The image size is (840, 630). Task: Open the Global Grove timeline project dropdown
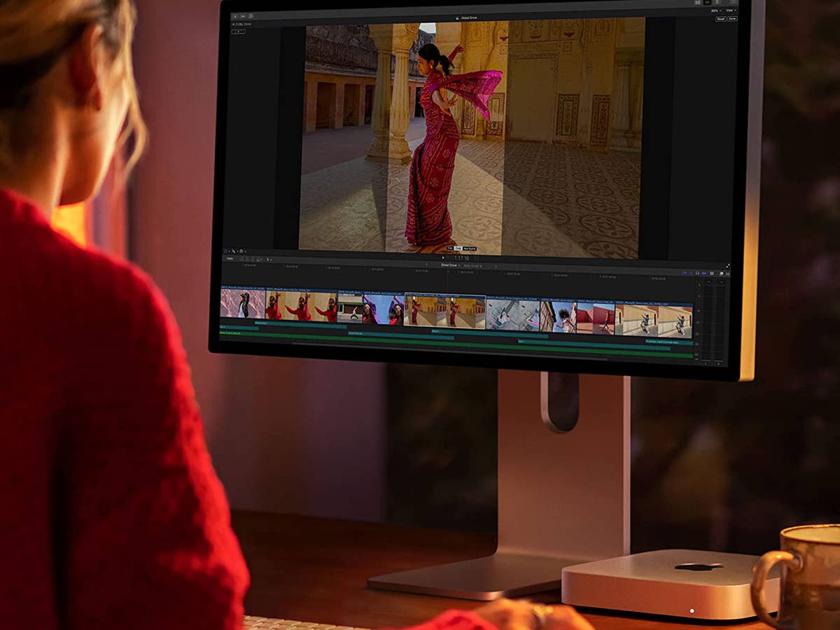pyautogui.click(x=450, y=265)
